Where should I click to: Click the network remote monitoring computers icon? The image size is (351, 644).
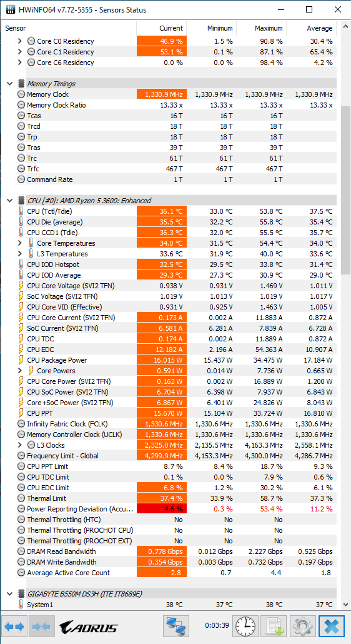tap(176, 626)
